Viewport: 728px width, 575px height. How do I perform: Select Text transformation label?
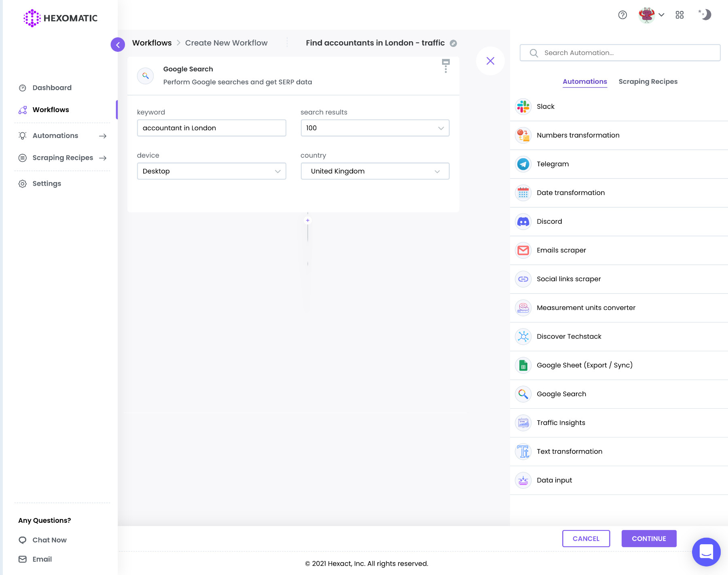click(569, 451)
